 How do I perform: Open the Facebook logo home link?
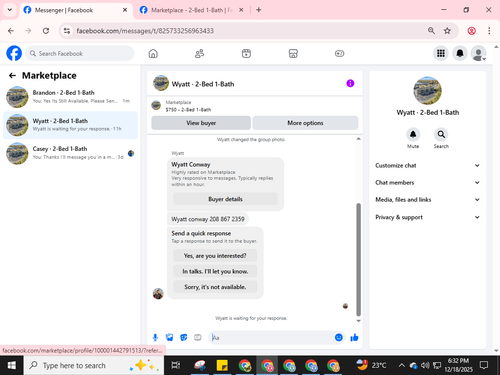(14, 53)
